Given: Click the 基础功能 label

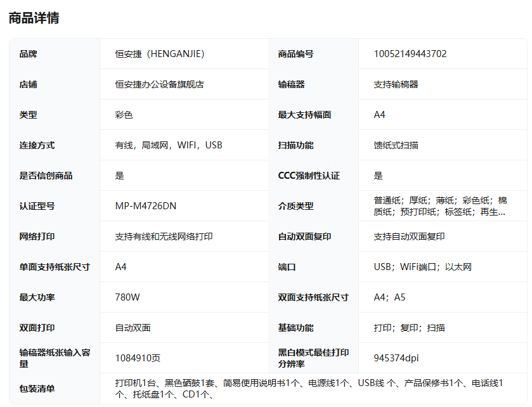Looking at the screenshot, I should coord(295,328).
